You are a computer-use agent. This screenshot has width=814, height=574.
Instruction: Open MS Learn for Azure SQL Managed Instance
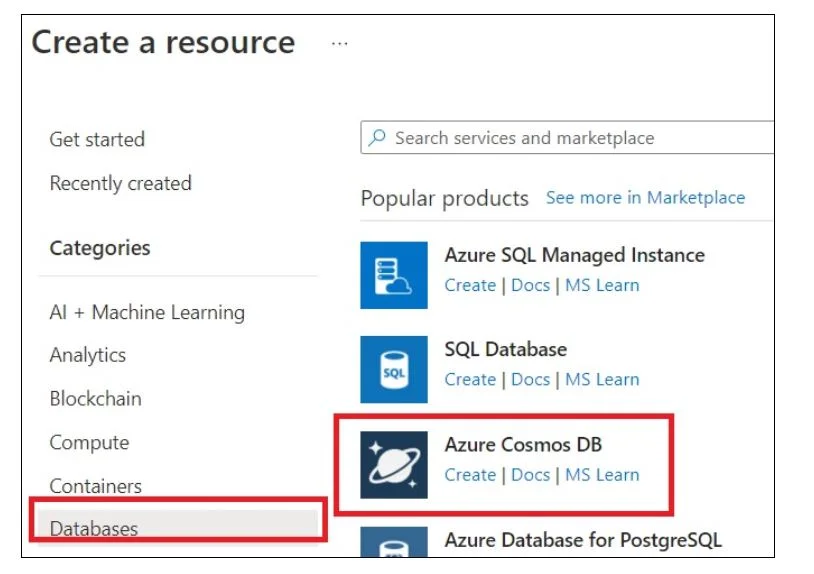pos(602,285)
